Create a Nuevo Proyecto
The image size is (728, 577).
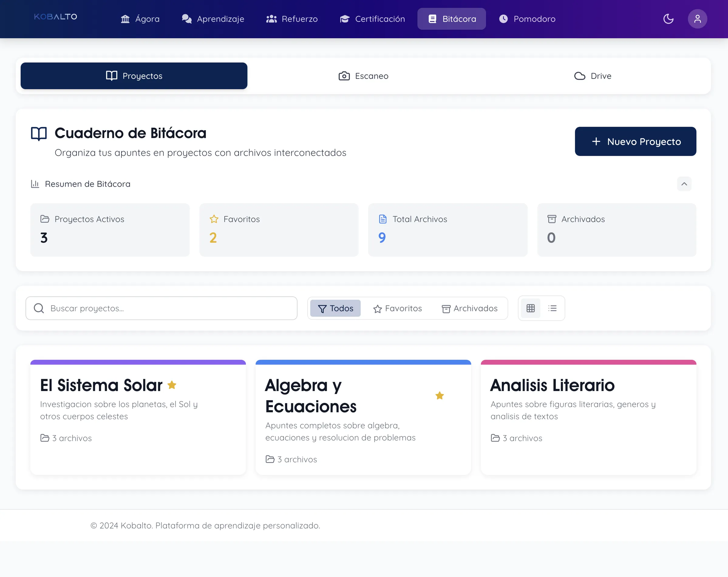click(635, 141)
